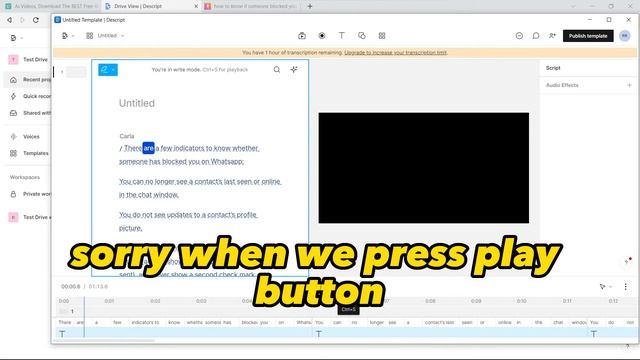Open the add media file icon
Screen dimensions: 640x360
tap(302, 36)
